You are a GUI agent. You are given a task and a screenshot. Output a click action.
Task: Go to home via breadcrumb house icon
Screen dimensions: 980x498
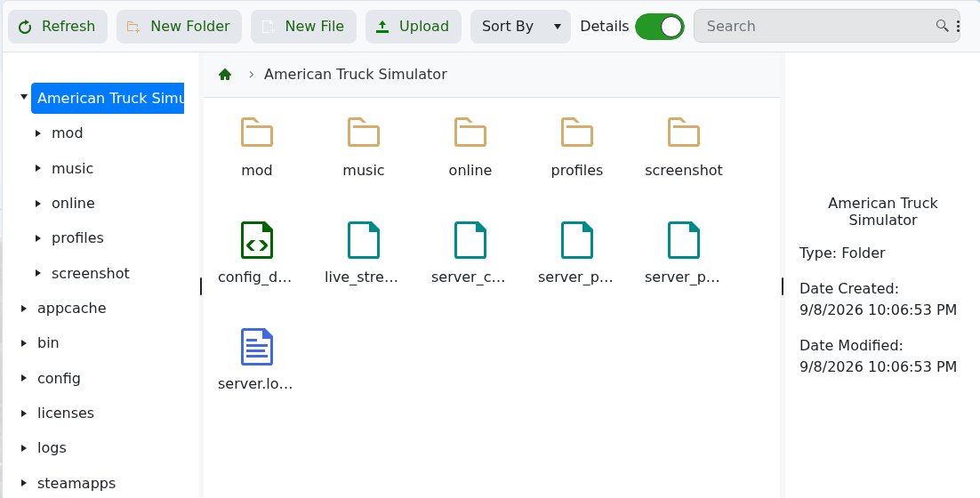coord(225,75)
